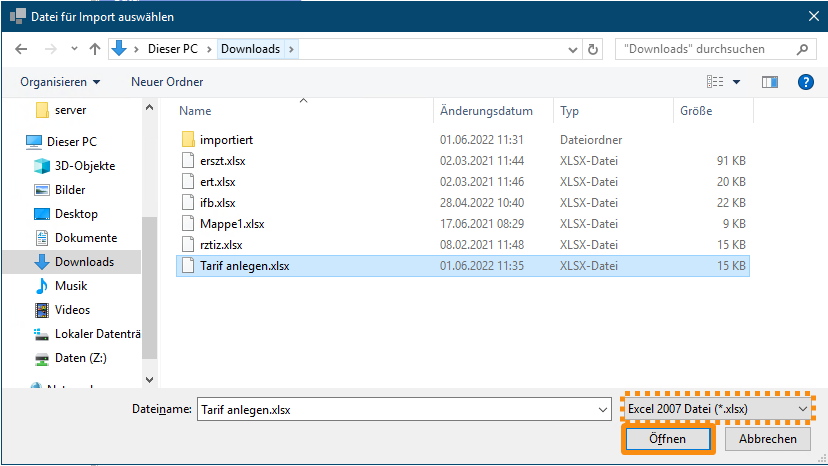Image resolution: width=828 pixels, height=466 pixels.
Task: Select 'Dieser PC' in the address path
Action: 173,49
